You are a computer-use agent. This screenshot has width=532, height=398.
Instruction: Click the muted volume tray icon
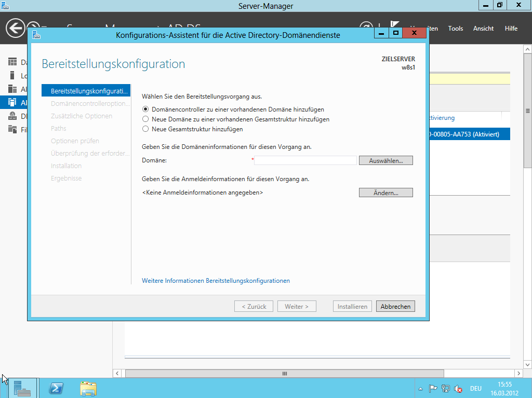[x=458, y=389]
